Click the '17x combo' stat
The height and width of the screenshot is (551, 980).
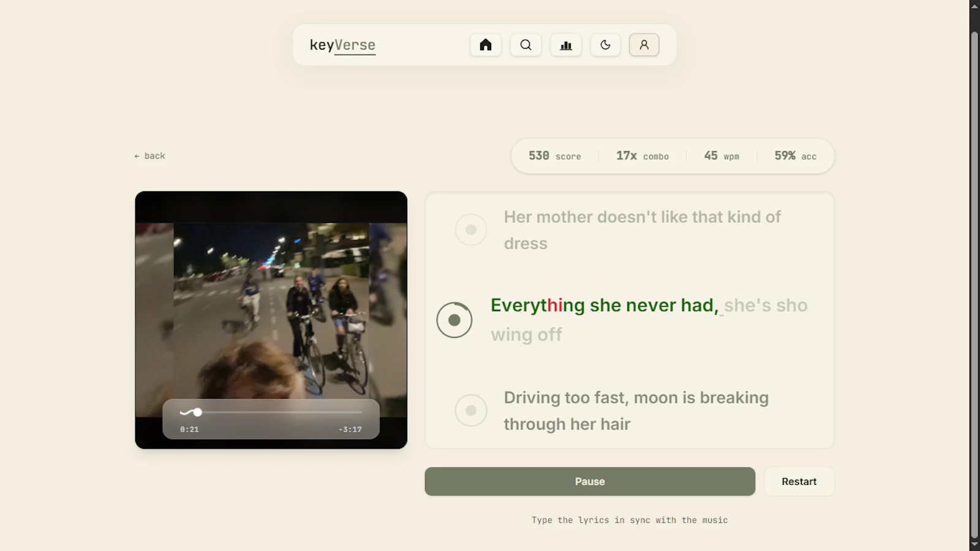(643, 156)
